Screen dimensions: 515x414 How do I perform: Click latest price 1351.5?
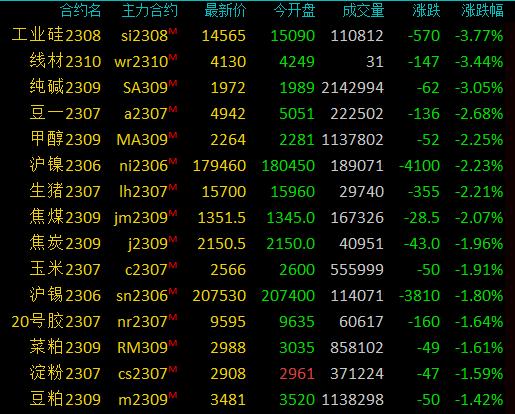pyautogui.click(x=222, y=218)
